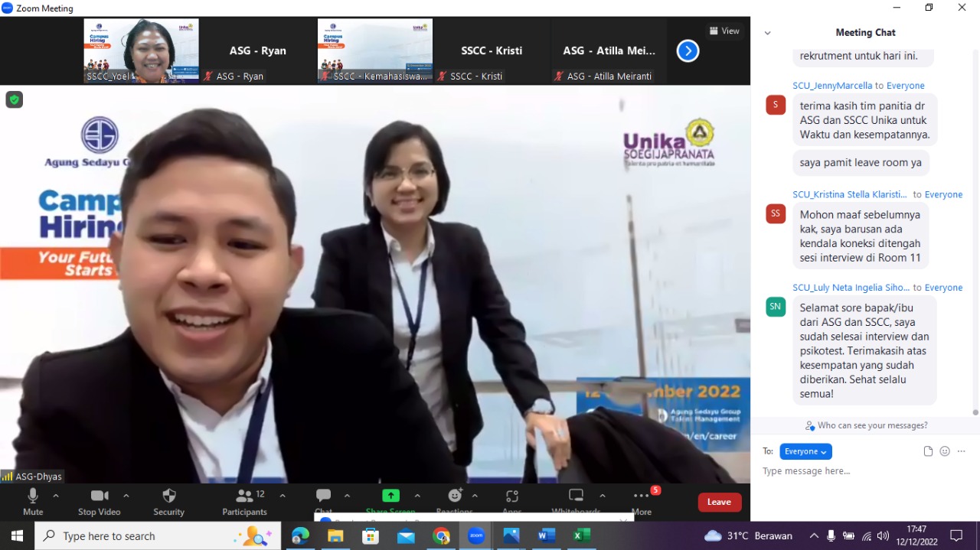Expand video options arrow beside Stop Video
Viewport: 980px width, 550px height.
click(x=126, y=496)
